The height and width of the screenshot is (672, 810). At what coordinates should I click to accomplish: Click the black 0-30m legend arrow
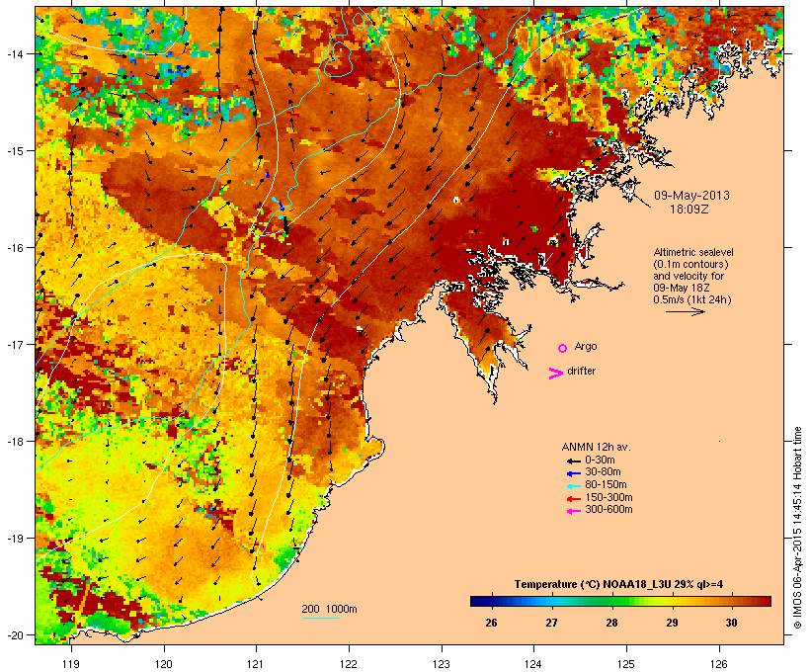pos(573,461)
